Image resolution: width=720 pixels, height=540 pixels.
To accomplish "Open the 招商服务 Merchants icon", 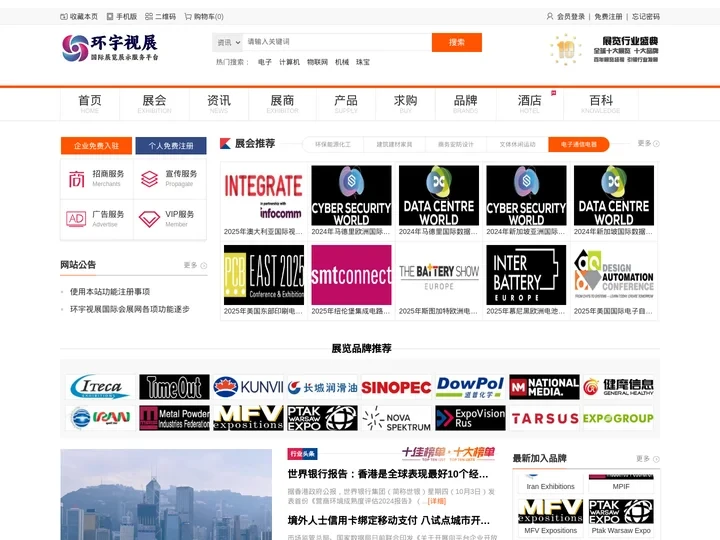I will [x=76, y=179].
